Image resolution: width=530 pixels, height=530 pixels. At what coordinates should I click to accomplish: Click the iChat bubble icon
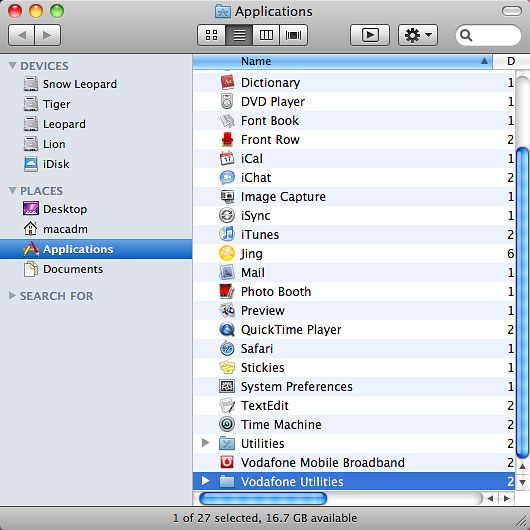point(227,177)
